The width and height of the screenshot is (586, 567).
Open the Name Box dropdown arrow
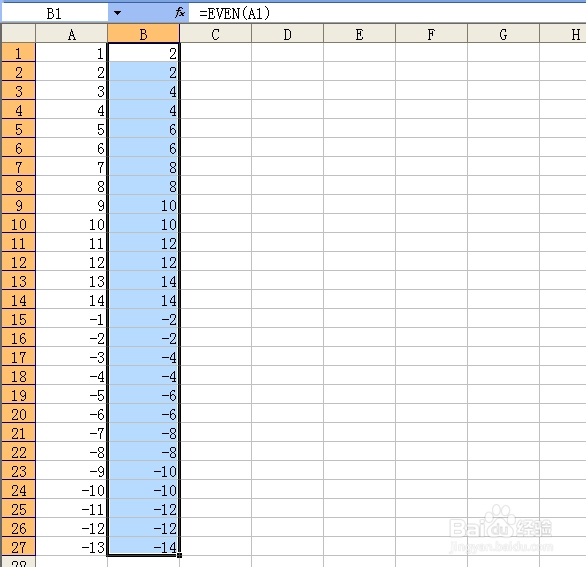point(117,13)
